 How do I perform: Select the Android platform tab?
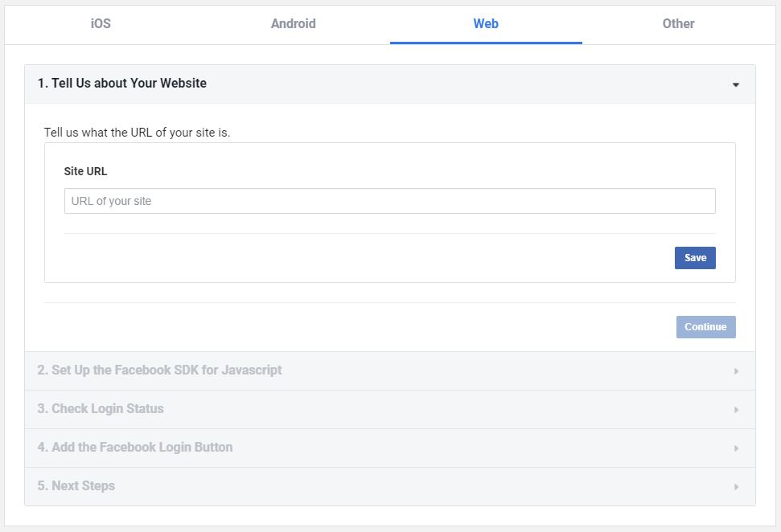pyautogui.click(x=293, y=24)
